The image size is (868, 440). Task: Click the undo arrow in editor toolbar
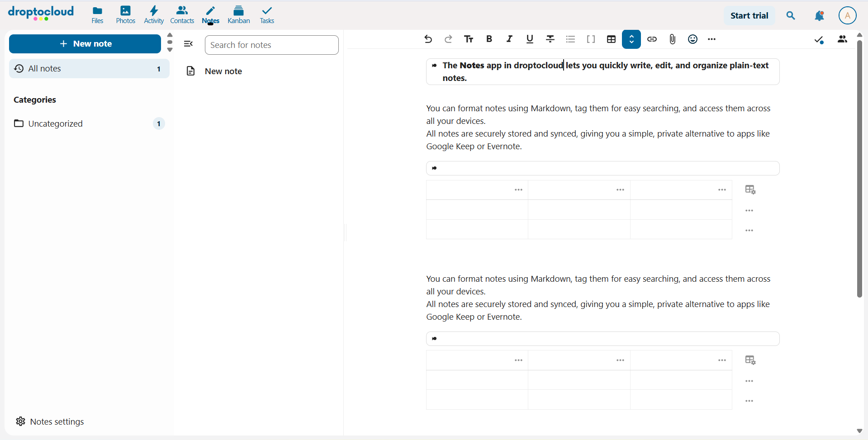pyautogui.click(x=428, y=39)
